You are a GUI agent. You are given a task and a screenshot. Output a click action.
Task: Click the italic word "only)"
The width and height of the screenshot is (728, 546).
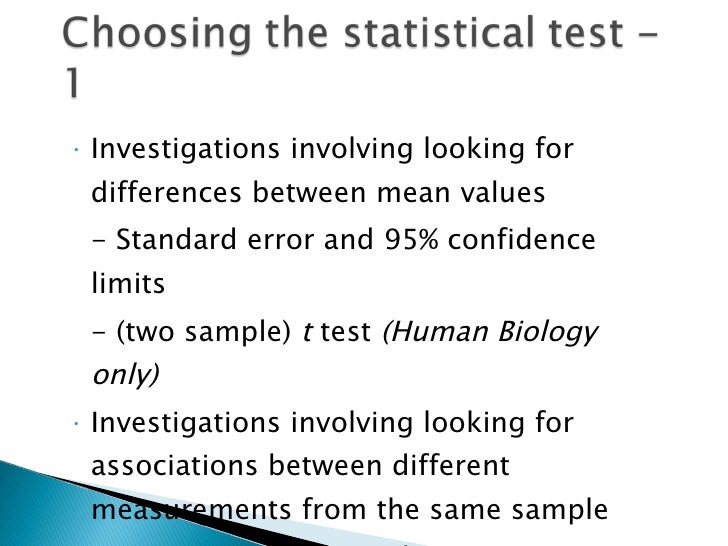[126, 375]
